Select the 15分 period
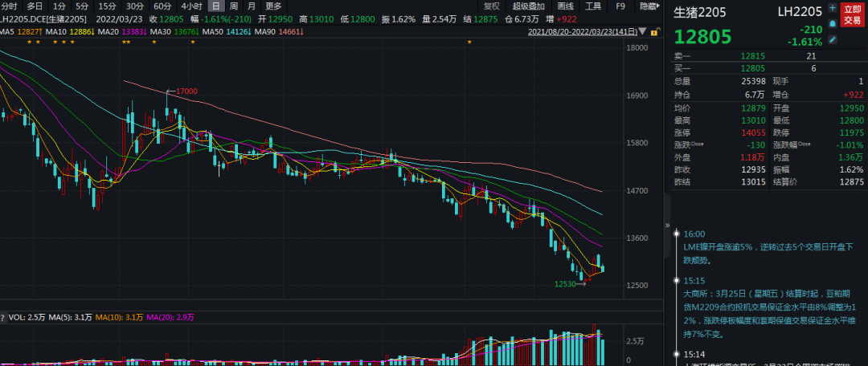The width and height of the screenshot is (868, 366). 106,6
